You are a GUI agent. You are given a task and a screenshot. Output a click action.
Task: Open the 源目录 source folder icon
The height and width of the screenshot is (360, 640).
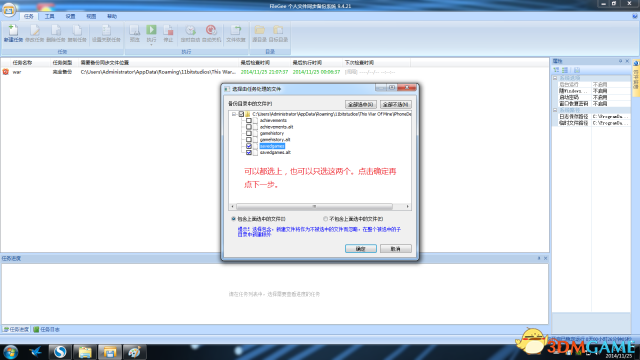click(x=259, y=33)
